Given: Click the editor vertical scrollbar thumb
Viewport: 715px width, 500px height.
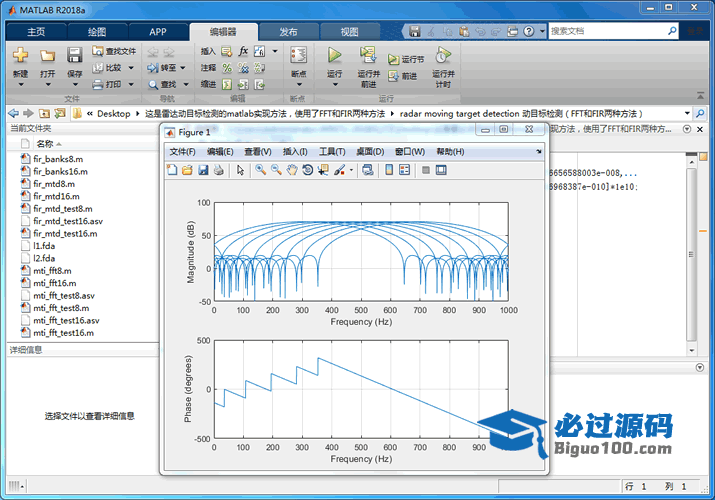Looking at the screenshot, I should coord(691,255).
